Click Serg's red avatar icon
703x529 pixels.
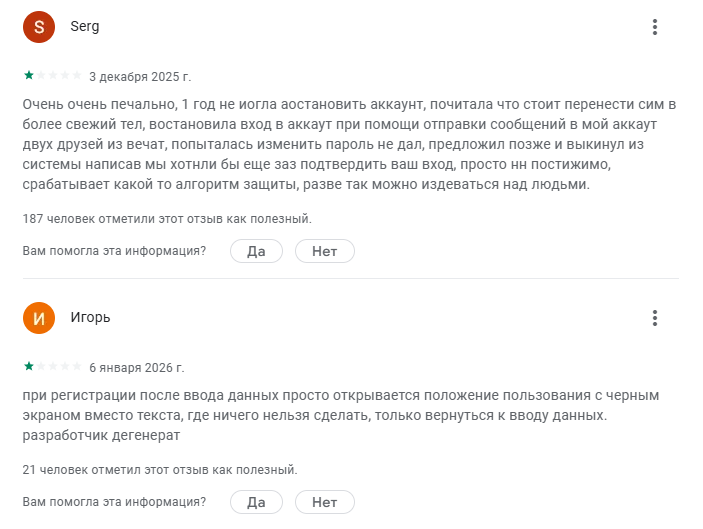click(38, 27)
